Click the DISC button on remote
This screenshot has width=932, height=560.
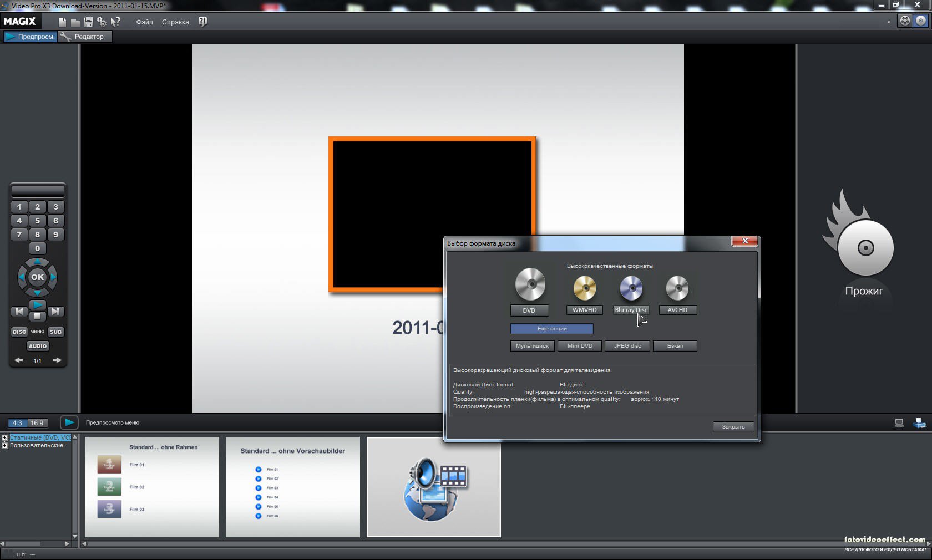coord(19,332)
